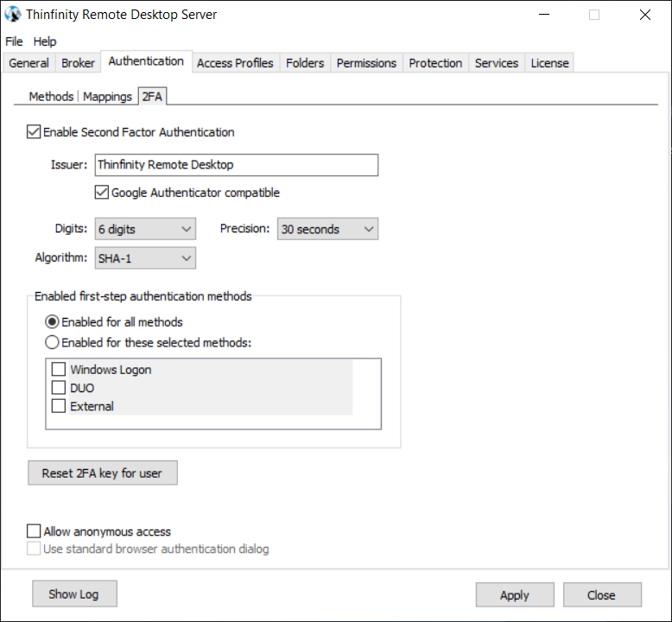Switch to the Broker tab
Screen dimensions: 672x622
point(78,63)
